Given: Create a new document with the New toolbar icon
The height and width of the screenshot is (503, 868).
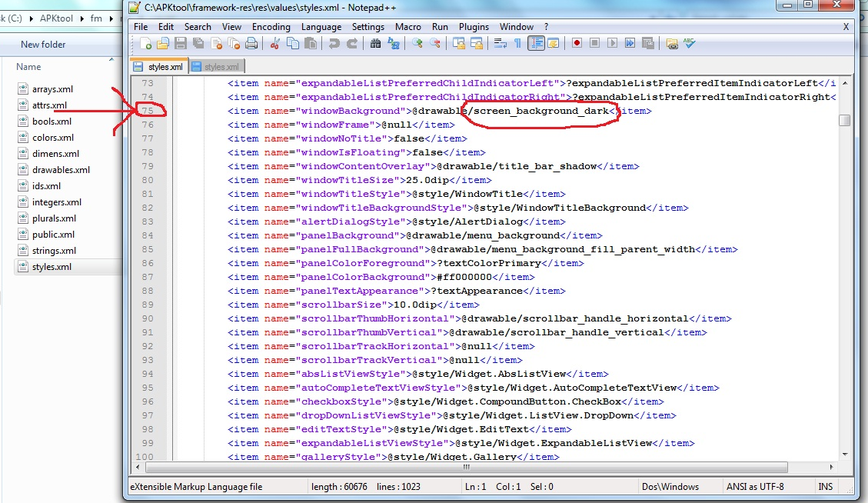Looking at the screenshot, I should [x=145, y=43].
